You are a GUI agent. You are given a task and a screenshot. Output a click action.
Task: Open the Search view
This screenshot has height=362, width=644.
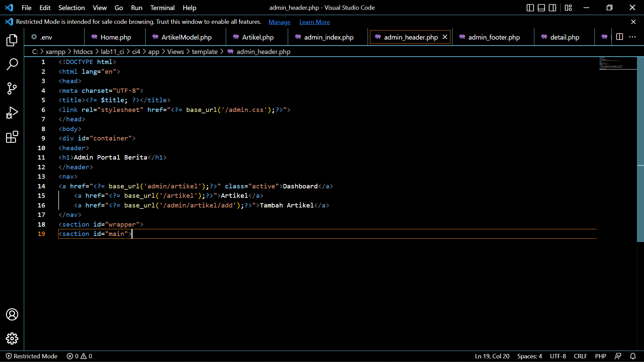coord(12,64)
